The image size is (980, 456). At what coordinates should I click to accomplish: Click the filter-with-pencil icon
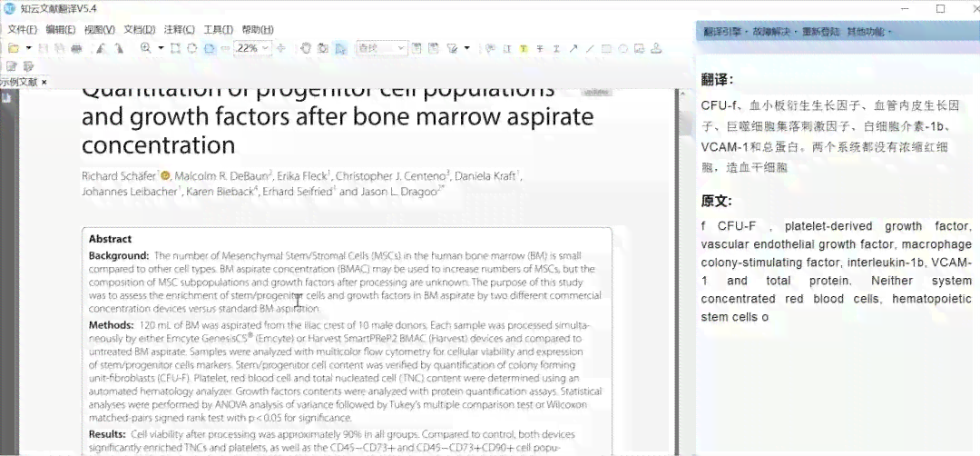(x=453, y=48)
